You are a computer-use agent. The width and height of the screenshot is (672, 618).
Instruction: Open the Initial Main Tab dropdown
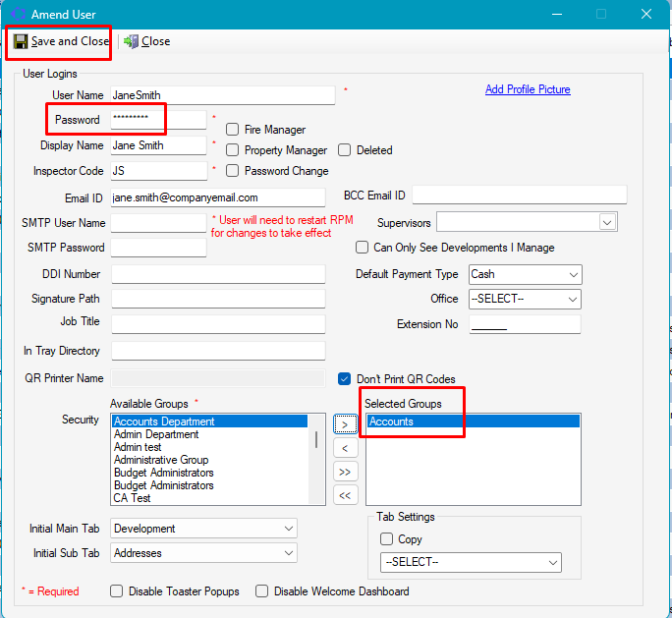[288, 529]
